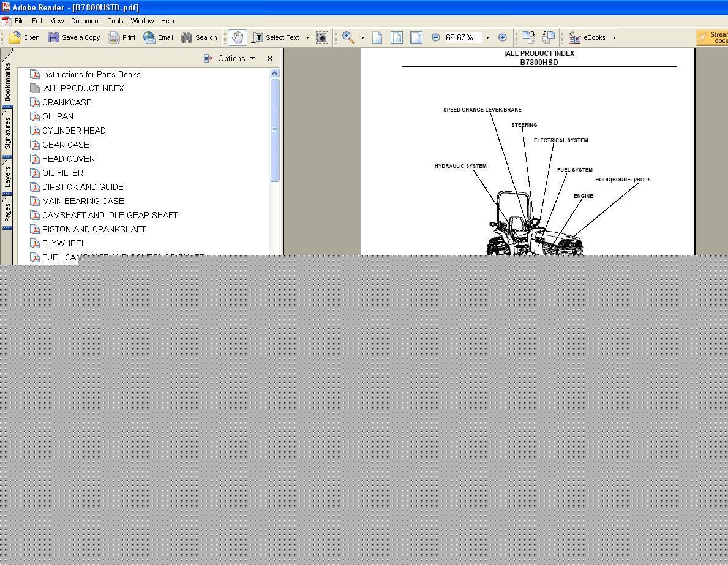Open the Search binoculars tool
The height and width of the screenshot is (565, 728).
[199, 37]
